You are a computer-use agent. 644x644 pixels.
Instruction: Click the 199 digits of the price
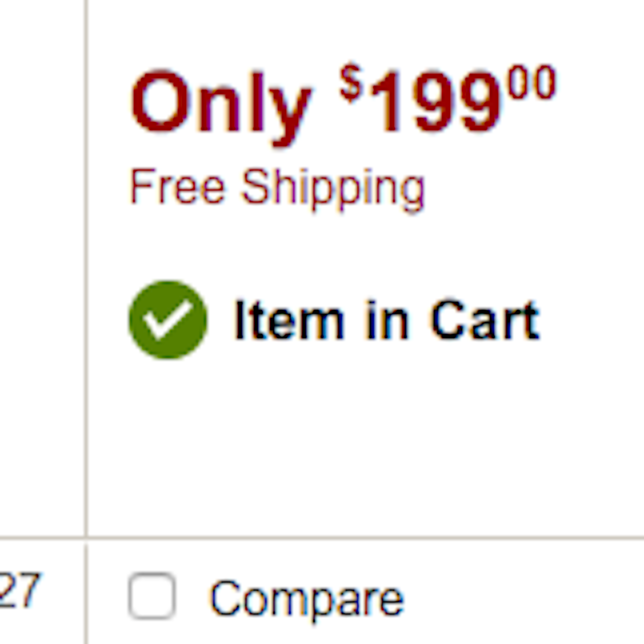point(437,102)
